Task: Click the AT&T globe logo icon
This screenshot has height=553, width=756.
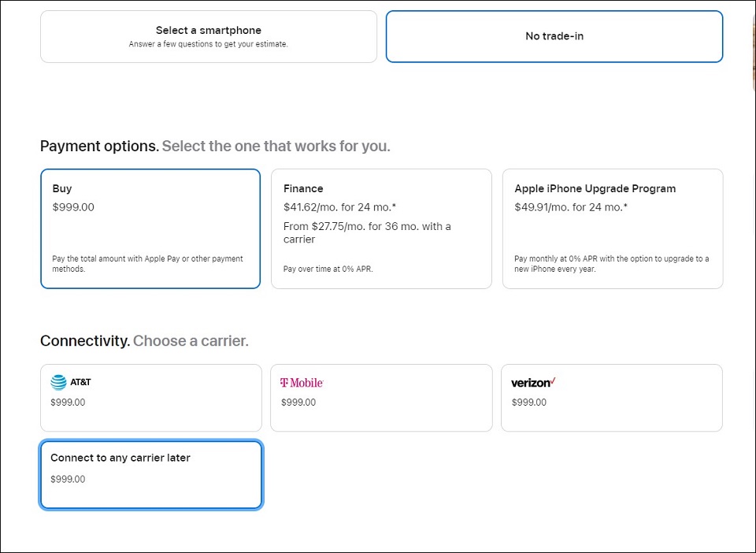Action: 58,382
